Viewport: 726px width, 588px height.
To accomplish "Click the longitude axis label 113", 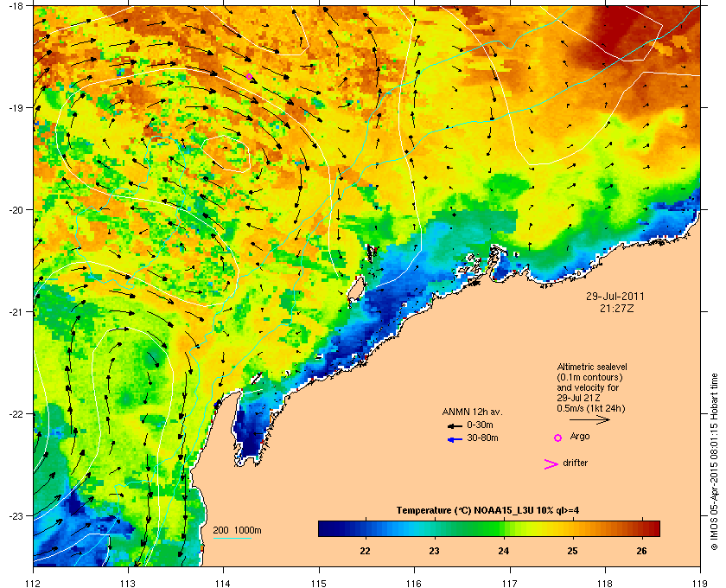I will tap(128, 583).
